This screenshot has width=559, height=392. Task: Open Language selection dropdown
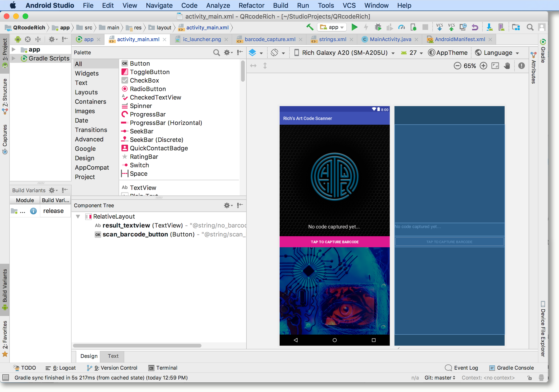tap(498, 52)
